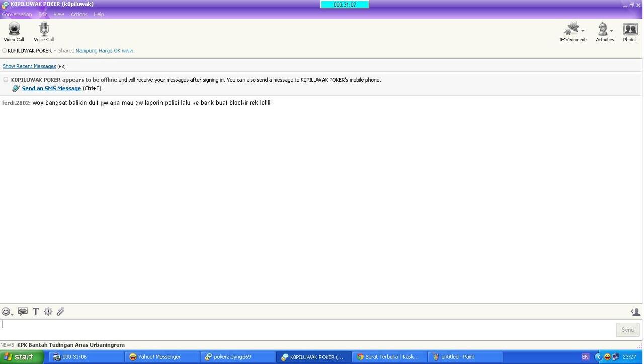Open the Photos sharing panel
The height and width of the screenshot is (364, 644).
click(x=630, y=32)
